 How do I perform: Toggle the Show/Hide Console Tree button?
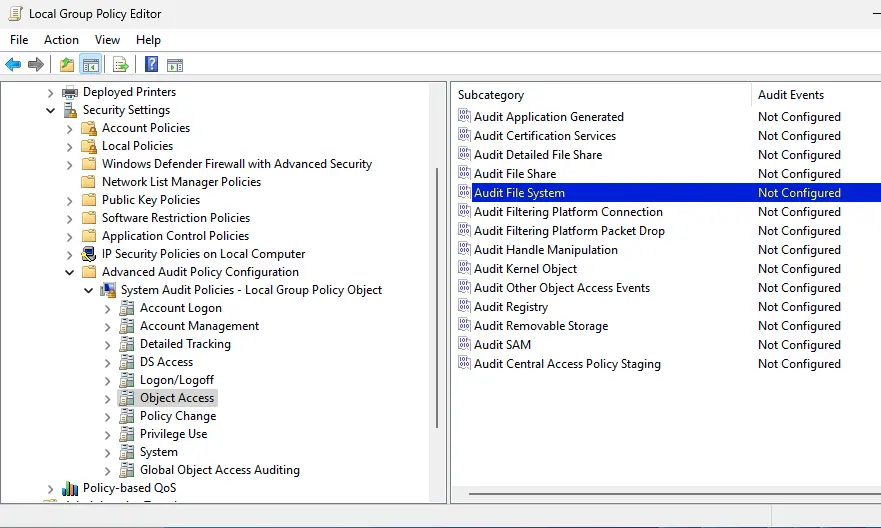pos(91,65)
